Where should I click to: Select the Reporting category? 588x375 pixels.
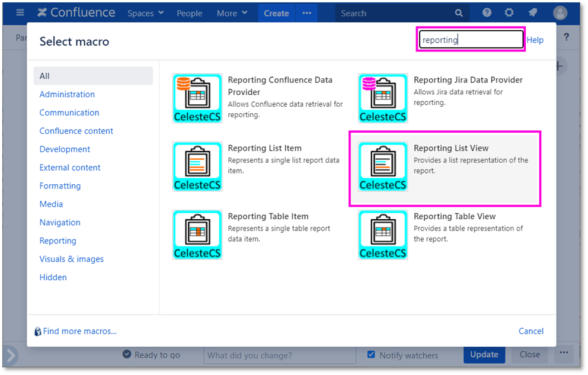click(x=57, y=241)
